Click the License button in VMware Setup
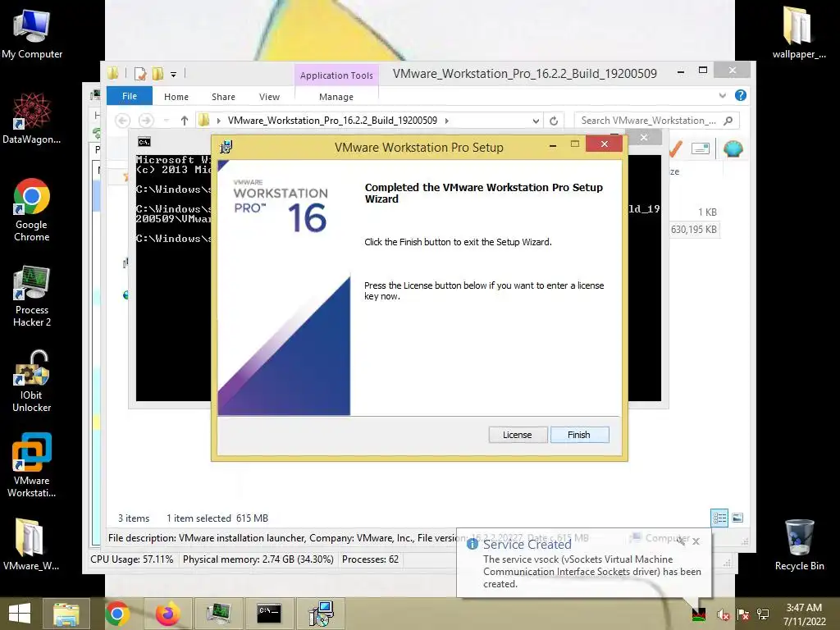 (x=518, y=435)
